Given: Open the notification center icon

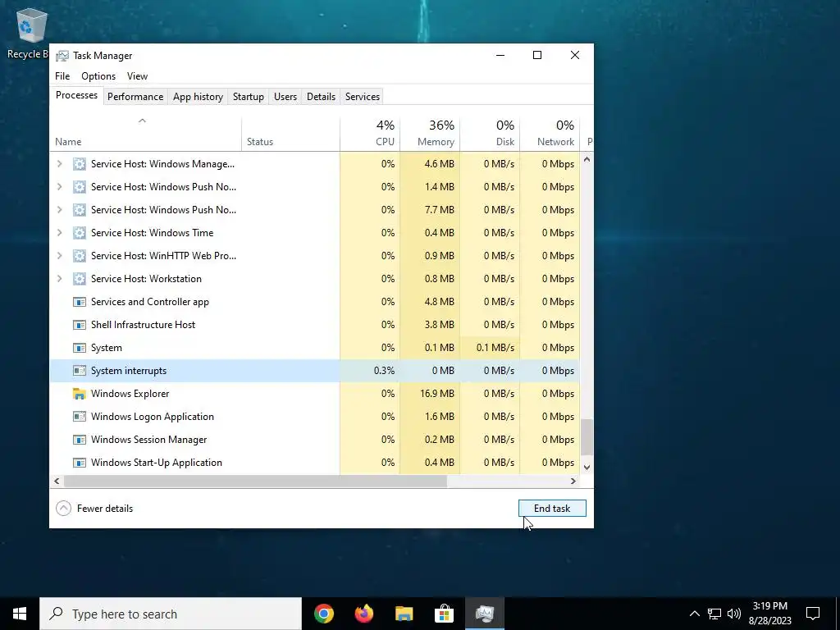Looking at the screenshot, I should coord(813,614).
